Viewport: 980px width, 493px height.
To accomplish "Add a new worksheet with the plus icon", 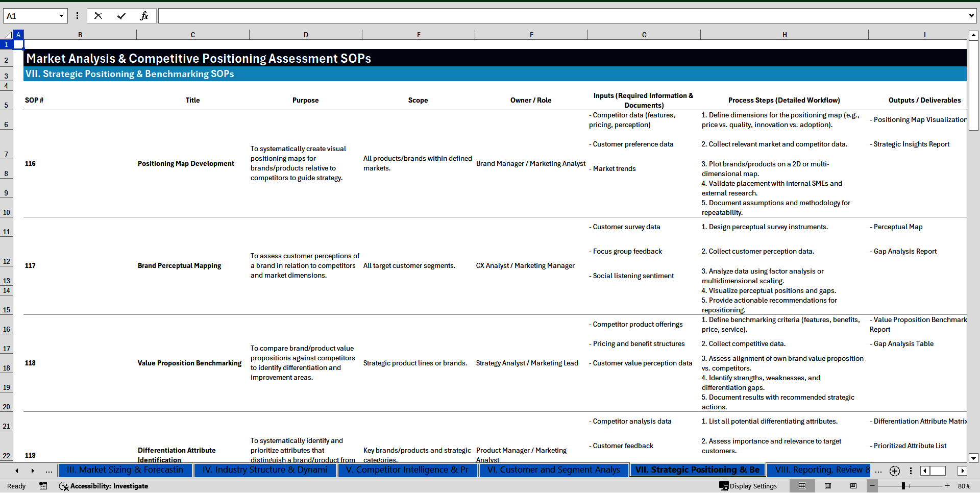I will 894,471.
